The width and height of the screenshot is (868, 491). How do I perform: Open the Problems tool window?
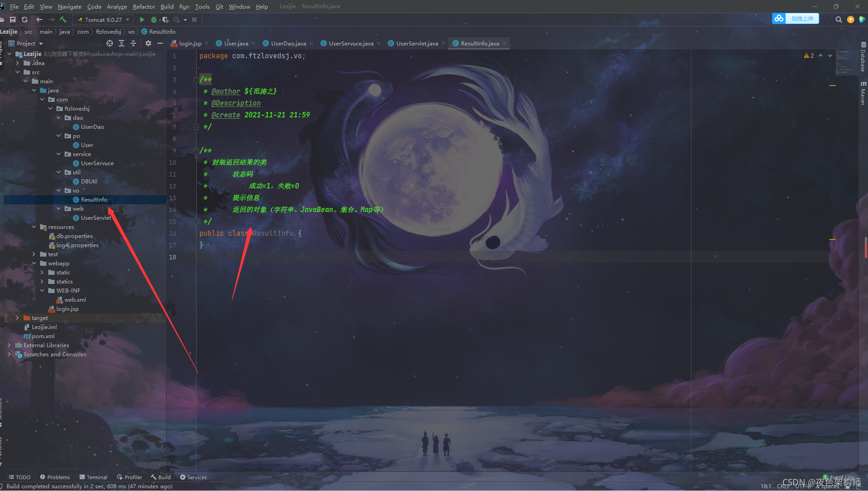tap(55, 477)
